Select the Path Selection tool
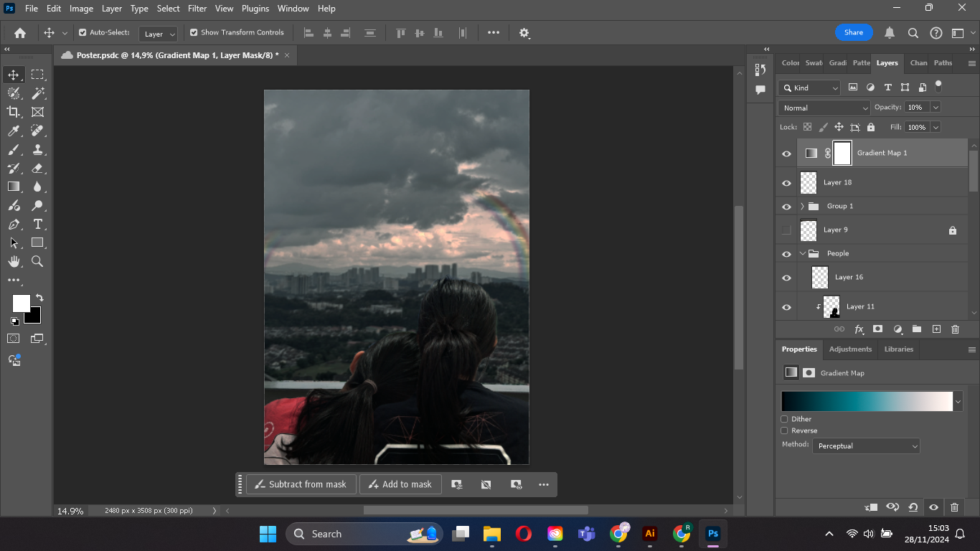Viewport: 980px width, 551px height. [14, 243]
